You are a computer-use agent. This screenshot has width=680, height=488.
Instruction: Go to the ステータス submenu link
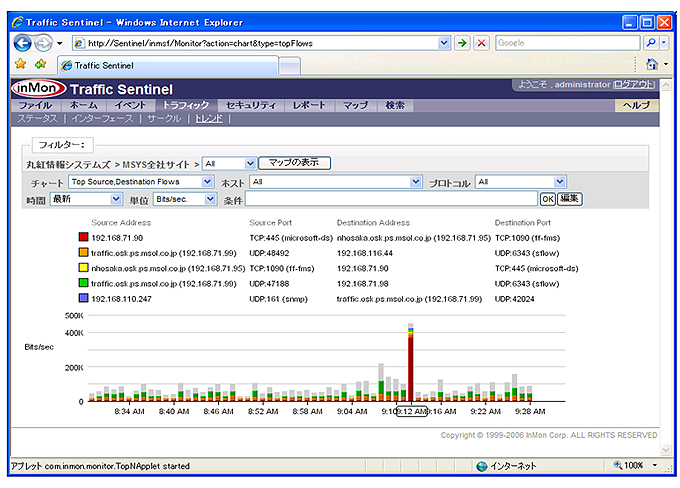click(37, 119)
